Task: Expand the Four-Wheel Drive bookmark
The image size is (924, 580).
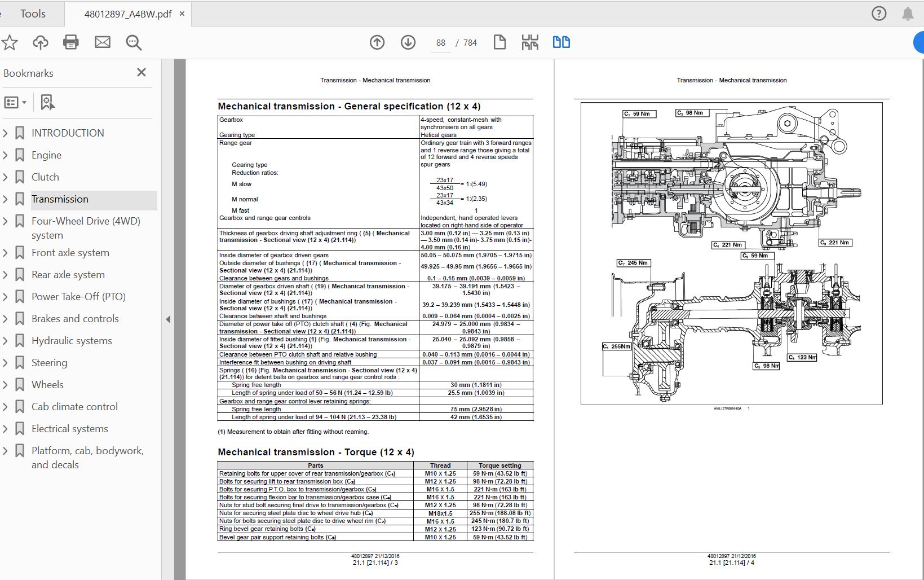Action: [x=5, y=221]
